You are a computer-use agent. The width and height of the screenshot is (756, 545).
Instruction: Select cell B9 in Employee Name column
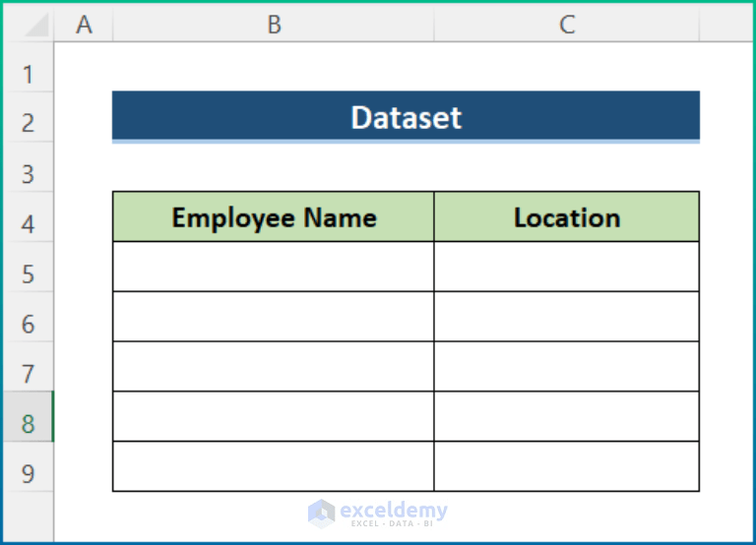pyautogui.click(x=274, y=467)
